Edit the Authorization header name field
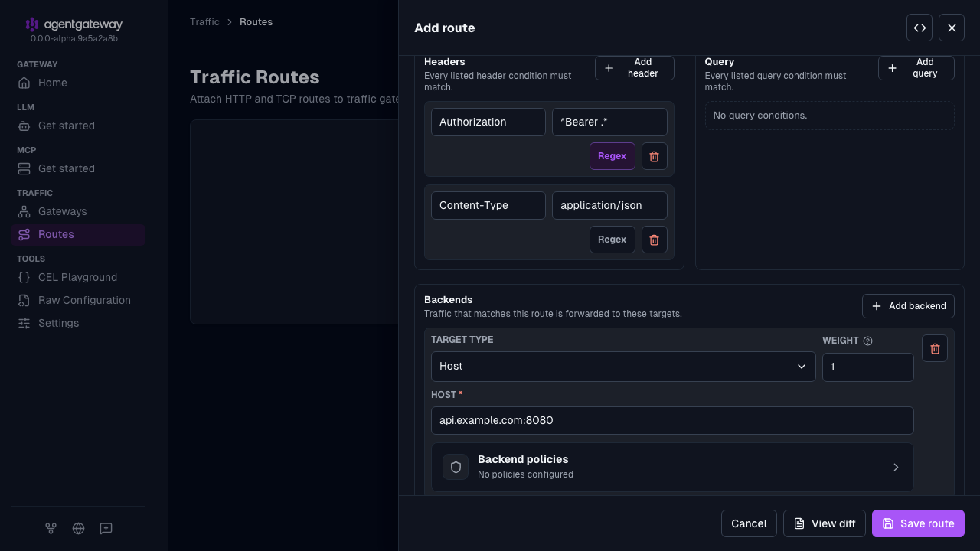This screenshot has height=551, width=980. (x=488, y=122)
